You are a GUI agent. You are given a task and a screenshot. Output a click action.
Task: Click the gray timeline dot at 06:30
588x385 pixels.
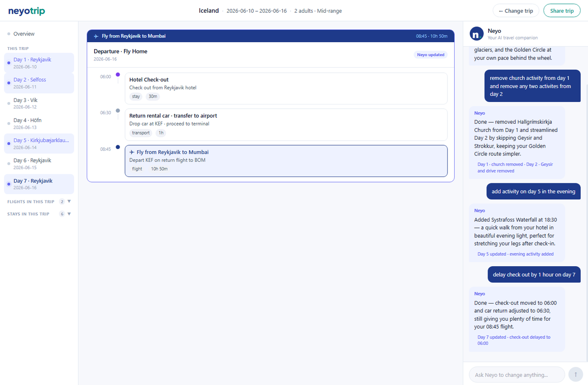click(118, 110)
